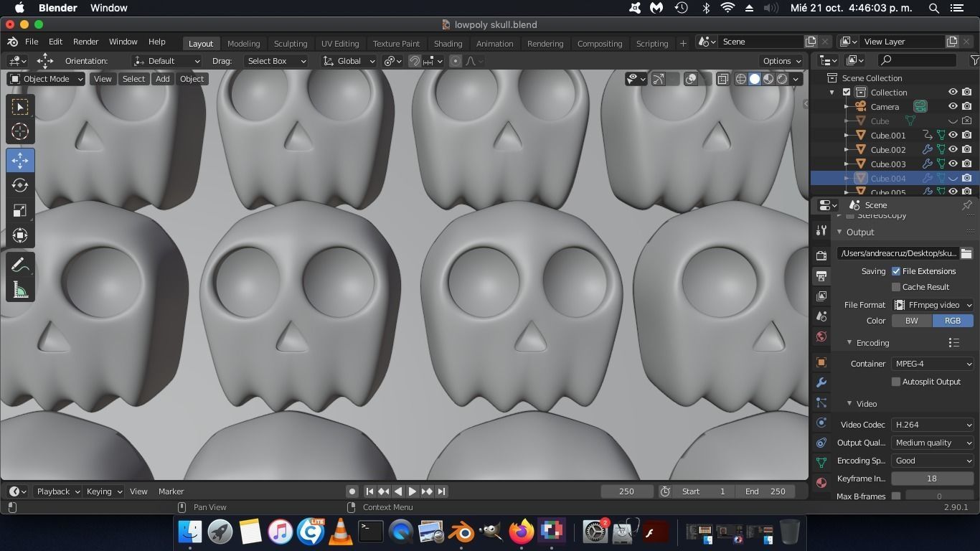The width and height of the screenshot is (980, 551).
Task: Open the Output properties tab
Action: click(x=821, y=275)
